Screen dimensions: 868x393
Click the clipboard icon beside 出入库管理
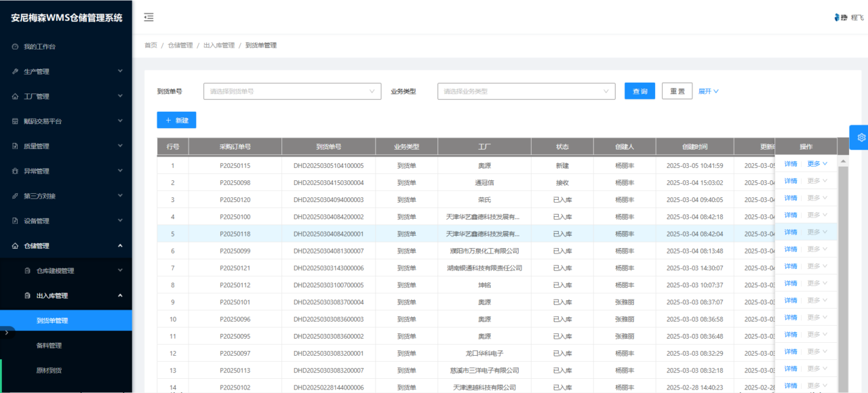click(27, 295)
